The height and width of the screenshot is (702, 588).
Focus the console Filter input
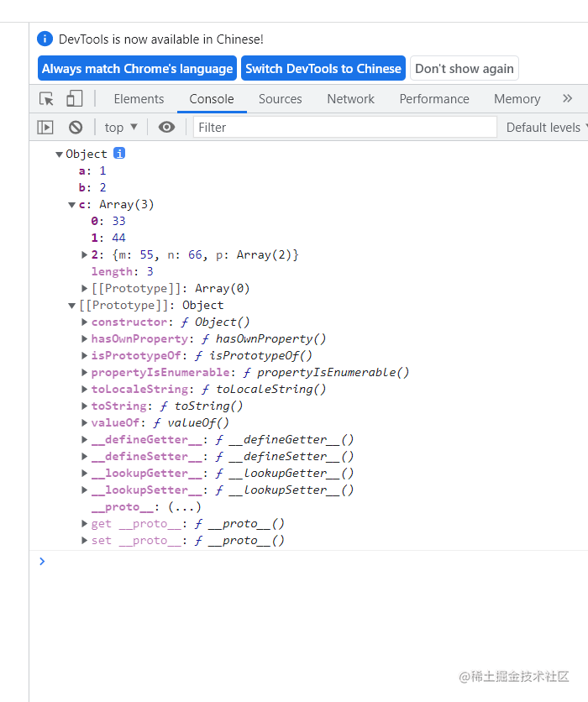345,128
